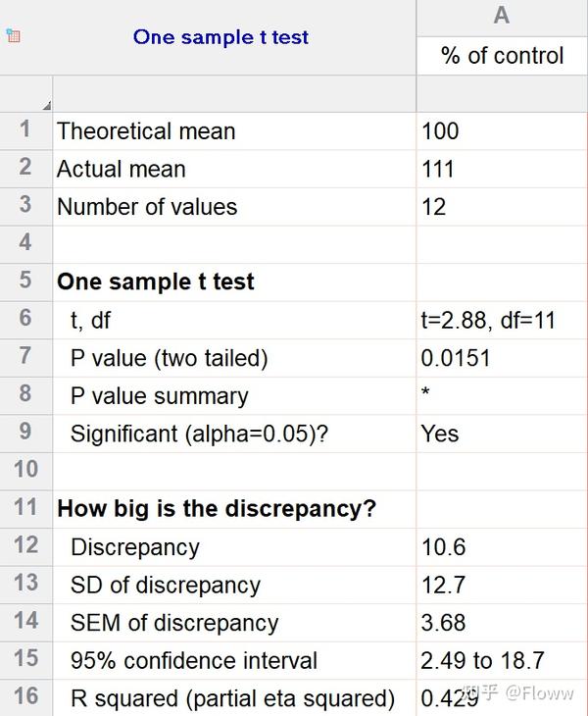
Task: Select row 5 header number
Action: [x=25, y=281]
